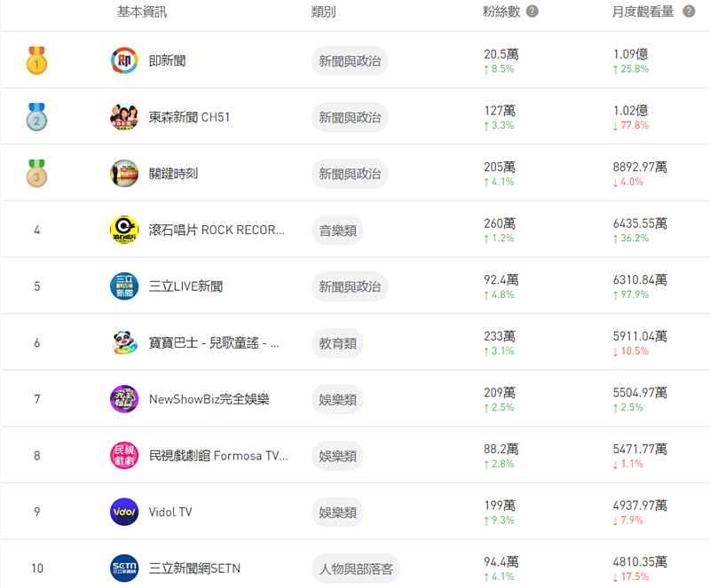Open the 即新聞 channel name link

point(168,60)
